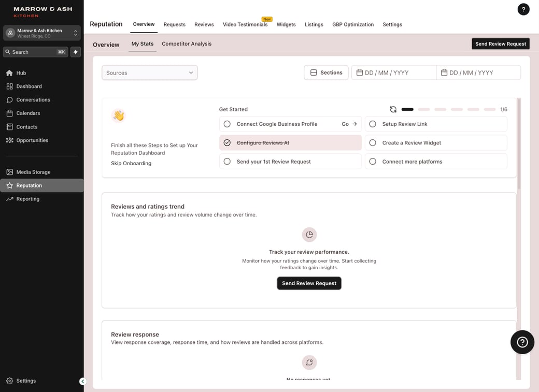539x392 pixels.
Task: Open the Reporting trend icon
Action: click(9, 199)
